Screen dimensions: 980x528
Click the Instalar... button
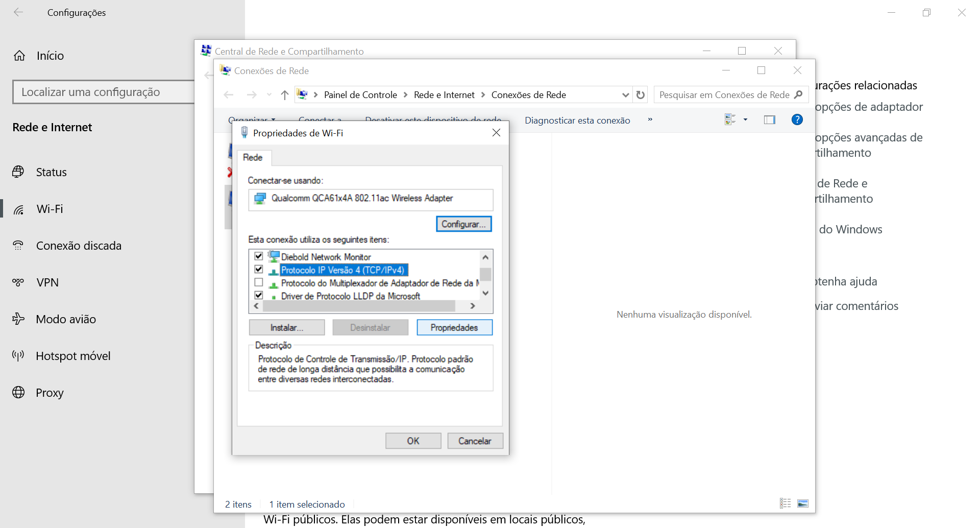287,327
